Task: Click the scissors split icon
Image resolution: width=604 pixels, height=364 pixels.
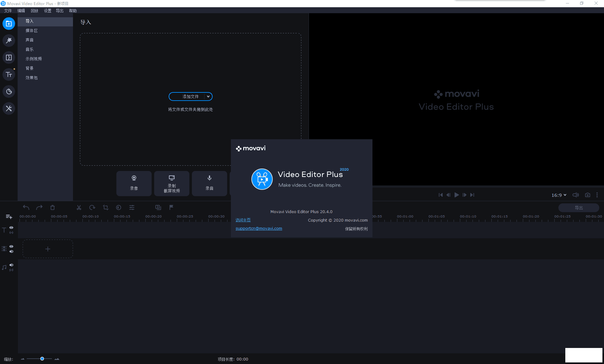Action: (x=79, y=207)
